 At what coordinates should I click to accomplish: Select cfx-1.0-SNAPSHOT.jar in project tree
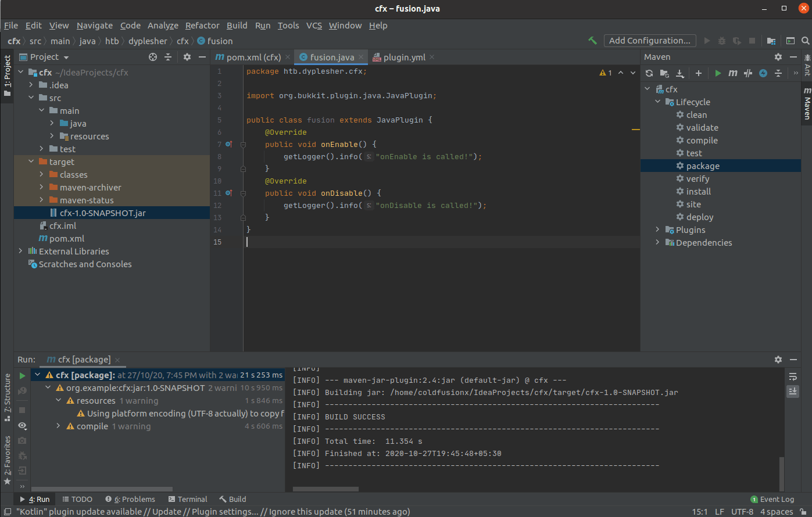click(102, 213)
